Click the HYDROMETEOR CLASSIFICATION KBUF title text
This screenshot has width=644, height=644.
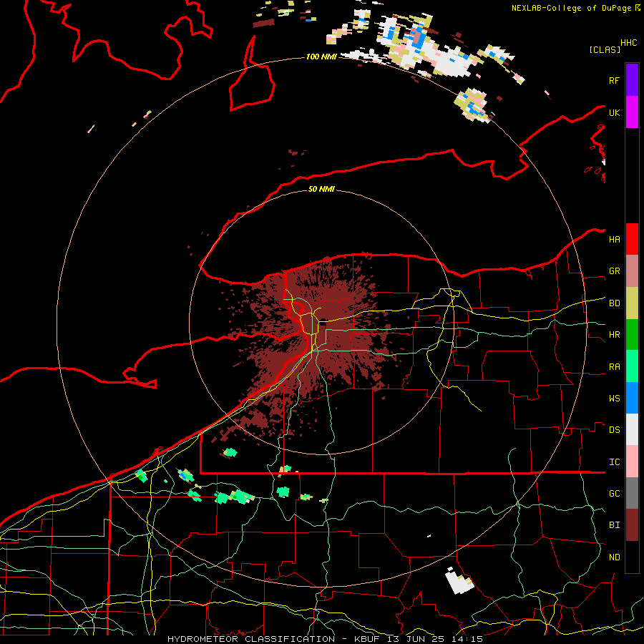pyautogui.click(x=325, y=639)
